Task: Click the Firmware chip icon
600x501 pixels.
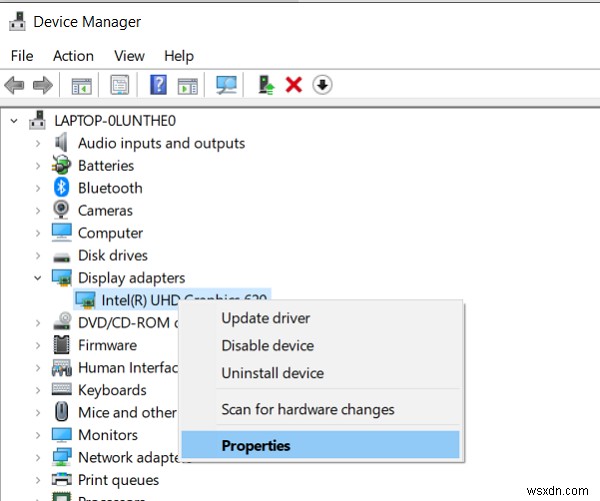Action: 62,344
